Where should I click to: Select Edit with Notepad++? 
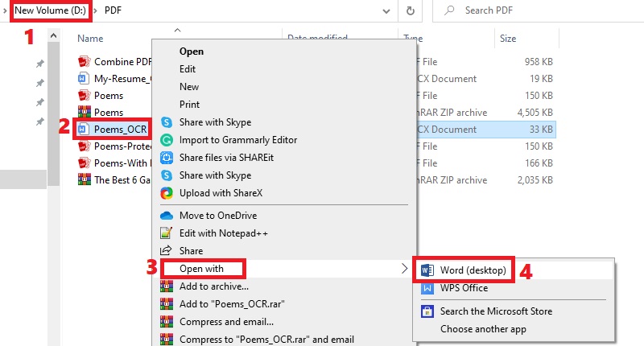[224, 233]
